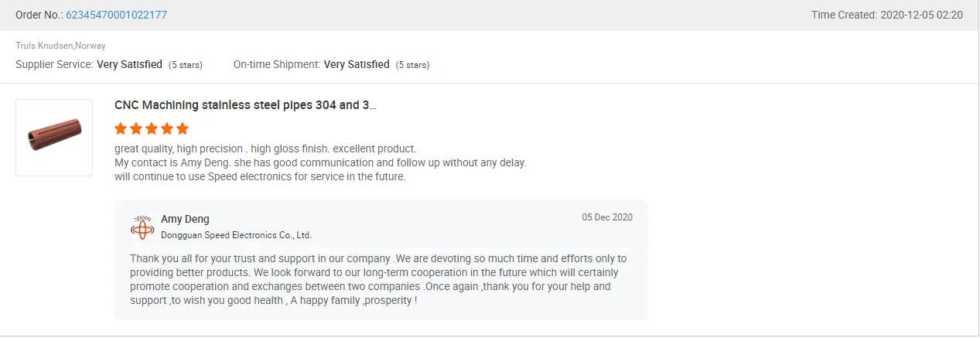
Task: Click the supplier name Amy Deng
Action: pos(185,219)
